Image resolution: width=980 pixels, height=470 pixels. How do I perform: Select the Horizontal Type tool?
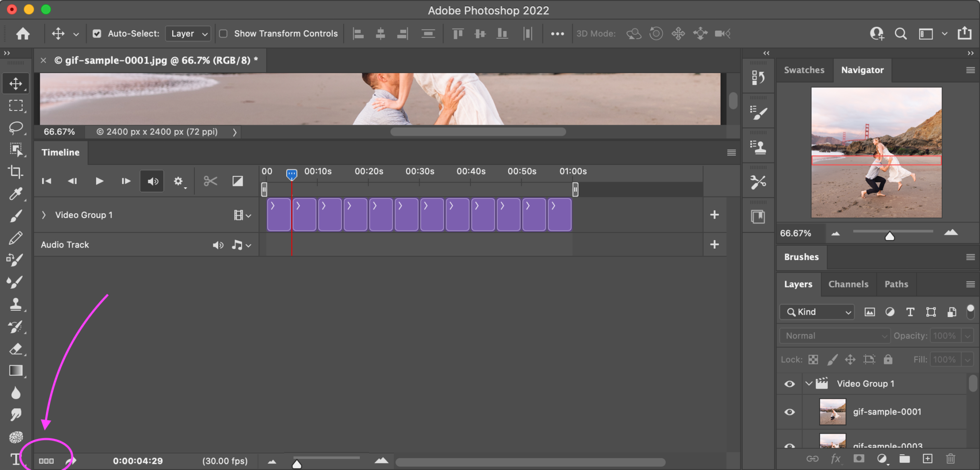coord(16,459)
